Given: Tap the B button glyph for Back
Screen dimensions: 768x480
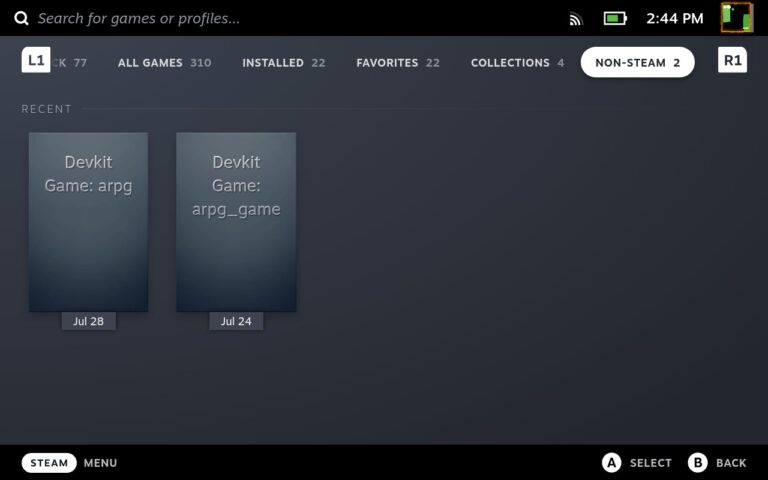Looking at the screenshot, I should 697,463.
